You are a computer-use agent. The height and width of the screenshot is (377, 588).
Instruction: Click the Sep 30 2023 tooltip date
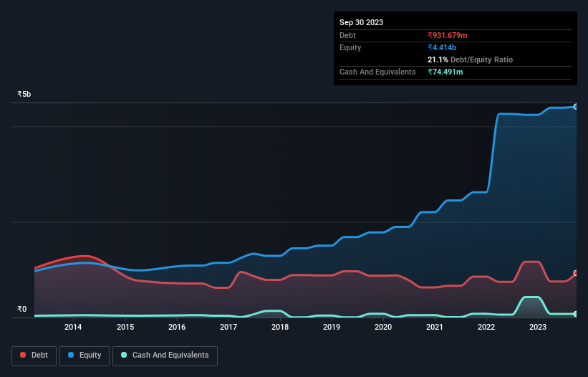[x=361, y=22]
